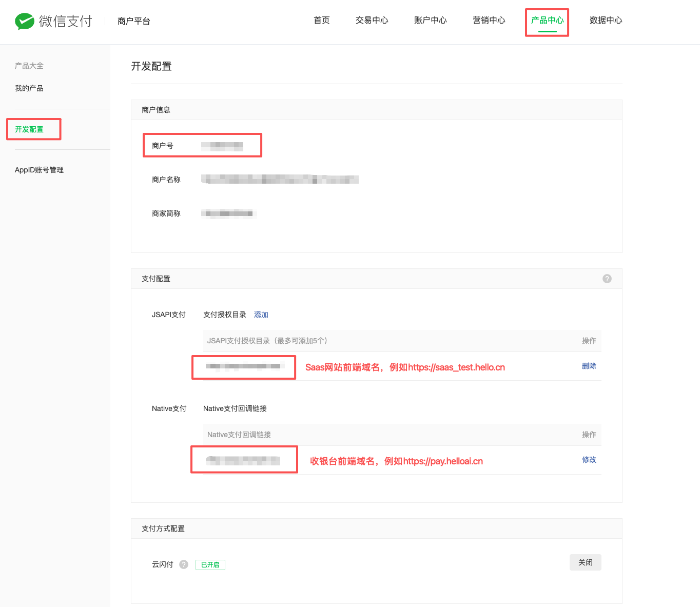Click 操作 column header in Native table
This screenshot has height=607, width=700.
[589, 435]
